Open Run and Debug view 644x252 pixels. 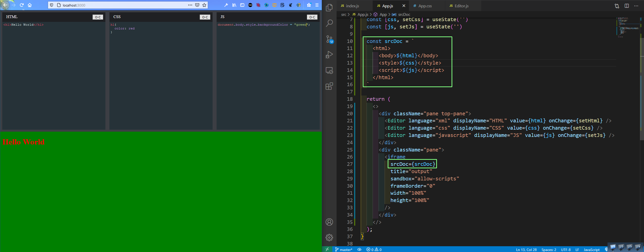point(329,55)
